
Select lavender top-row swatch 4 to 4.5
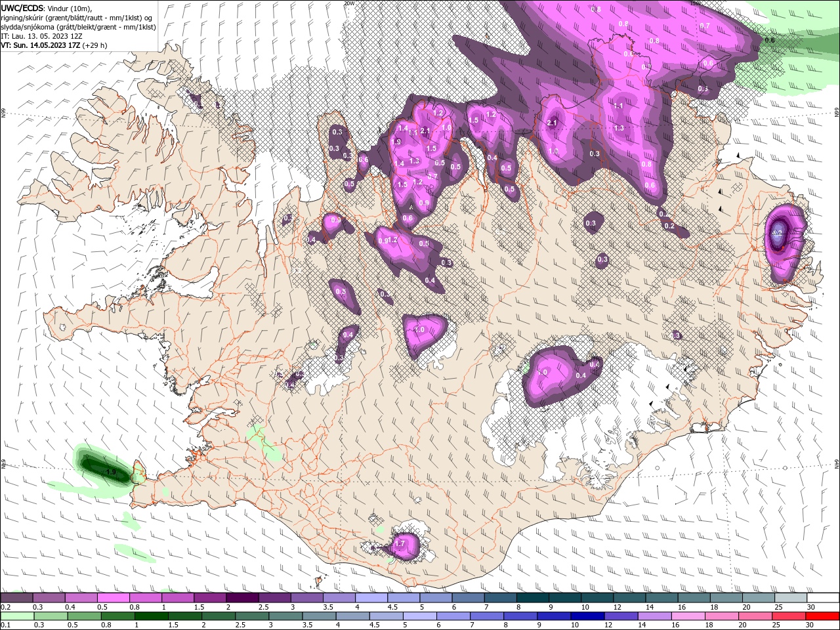pos(371,598)
